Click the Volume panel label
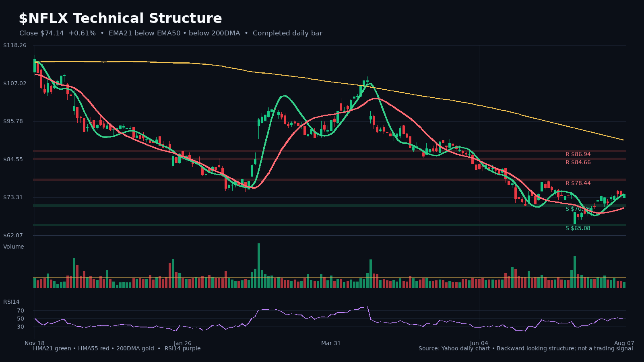644x362 pixels. (x=14, y=247)
